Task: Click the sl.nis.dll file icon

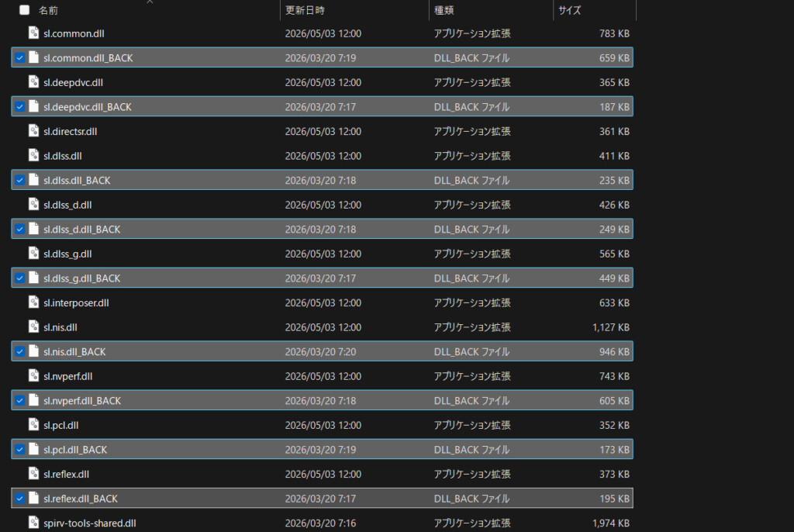Action: pos(34,326)
